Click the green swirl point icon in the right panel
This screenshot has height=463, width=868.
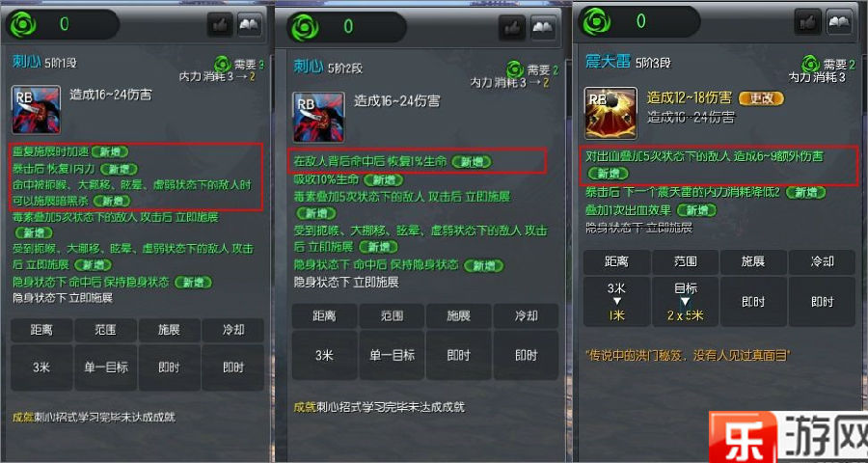(597, 21)
